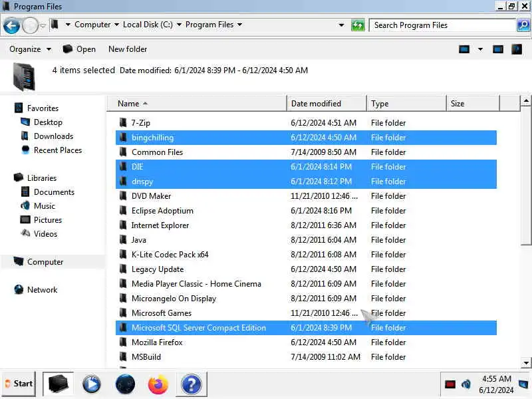Viewport: 532px width, 399px height.
Task: Toggle the preview pane icon
Action: [x=497, y=49]
